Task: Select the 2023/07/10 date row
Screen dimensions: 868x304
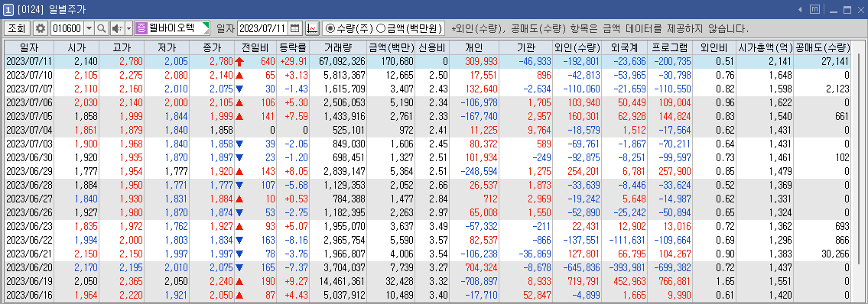Action: 427,75
